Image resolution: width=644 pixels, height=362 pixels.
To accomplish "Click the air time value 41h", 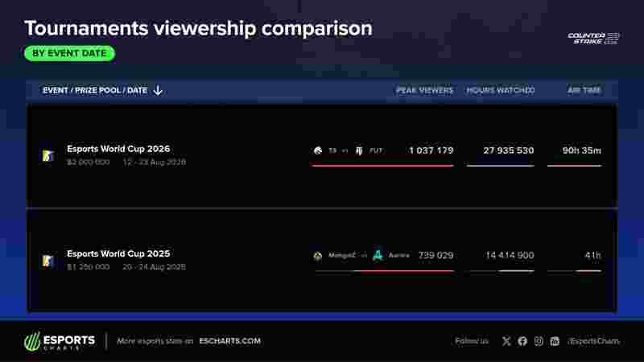I will click(592, 255).
